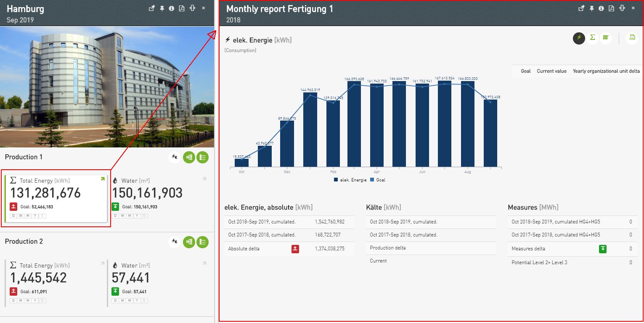Select the sigma total view in Monthly report

[x=592, y=38]
